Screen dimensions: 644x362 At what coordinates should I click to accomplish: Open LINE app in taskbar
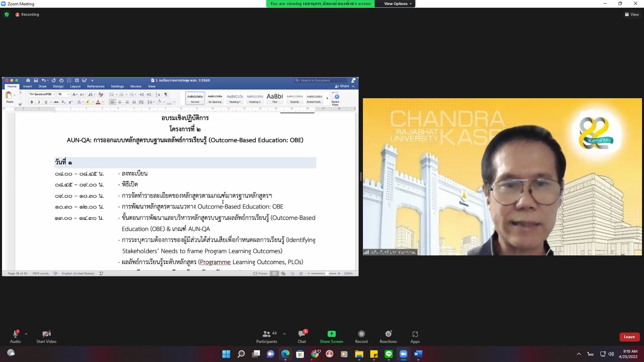[x=389, y=354]
